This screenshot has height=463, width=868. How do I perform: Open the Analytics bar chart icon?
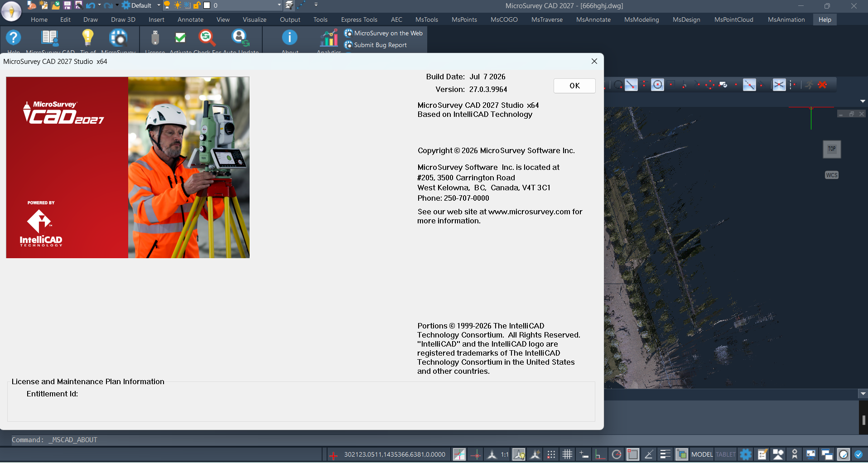coord(329,38)
